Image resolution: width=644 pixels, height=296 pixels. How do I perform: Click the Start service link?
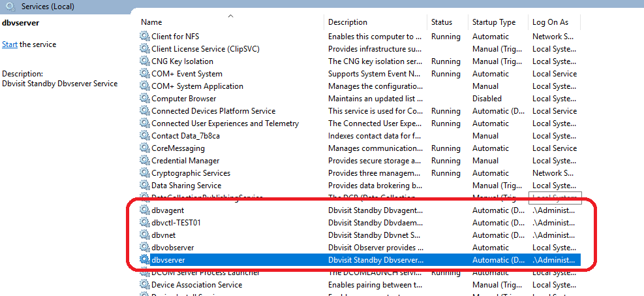click(9, 44)
